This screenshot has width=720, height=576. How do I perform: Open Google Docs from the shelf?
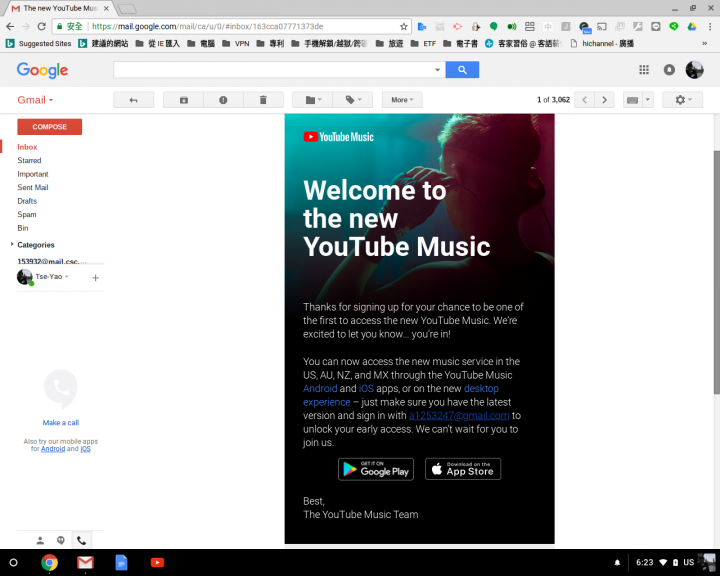coord(121,563)
